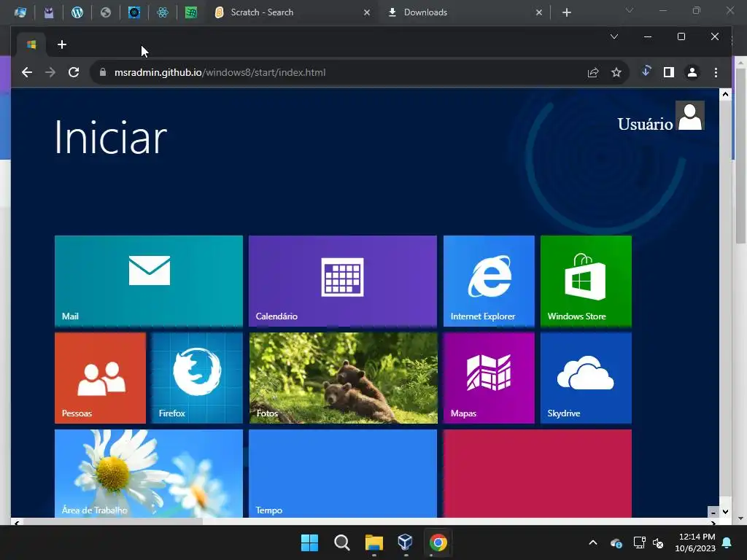Open the Mail tile

(x=149, y=281)
